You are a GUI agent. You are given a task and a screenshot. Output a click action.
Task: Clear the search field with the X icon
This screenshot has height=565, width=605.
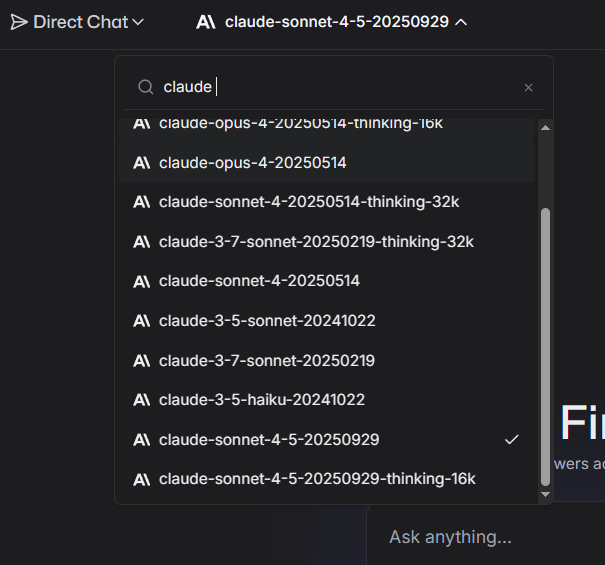529,88
